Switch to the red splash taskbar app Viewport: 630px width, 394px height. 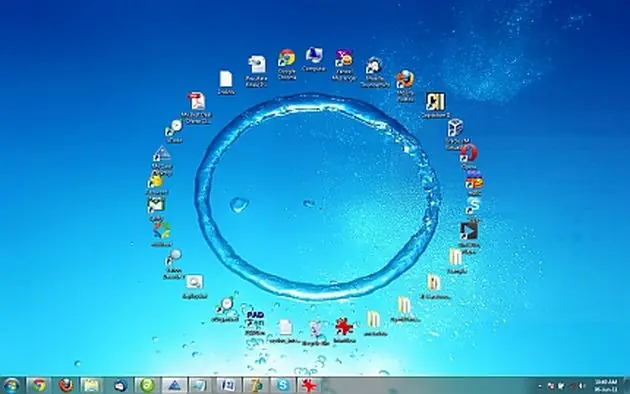coord(309,386)
